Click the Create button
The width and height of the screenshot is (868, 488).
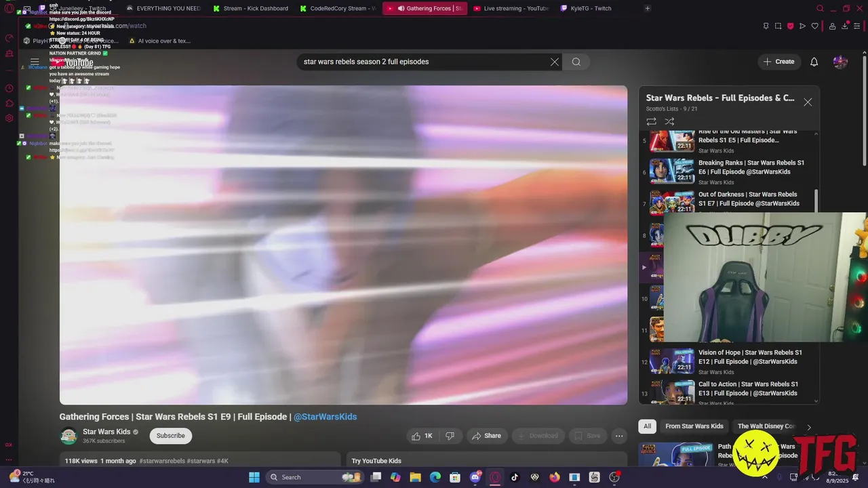779,62
